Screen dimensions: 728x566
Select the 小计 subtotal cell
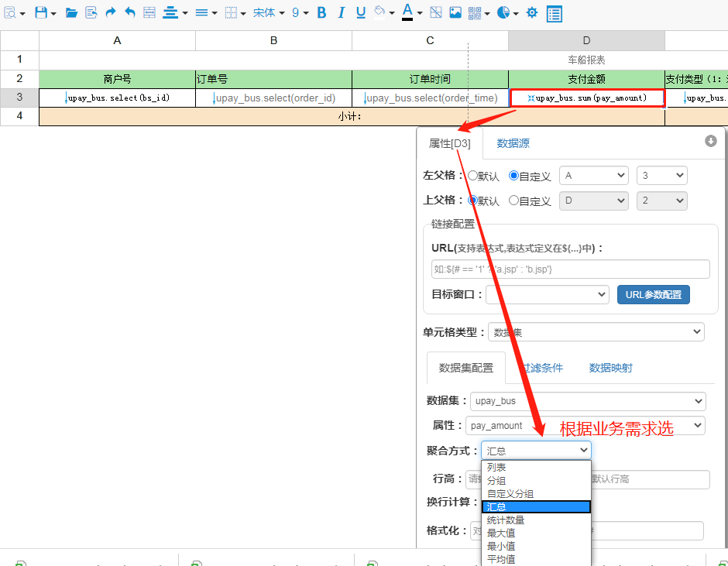[x=352, y=117]
